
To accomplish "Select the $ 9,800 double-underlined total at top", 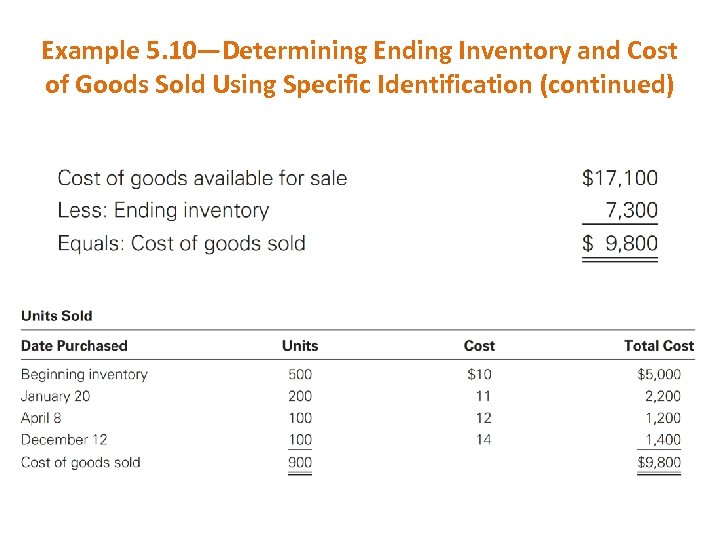I will pos(620,243).
